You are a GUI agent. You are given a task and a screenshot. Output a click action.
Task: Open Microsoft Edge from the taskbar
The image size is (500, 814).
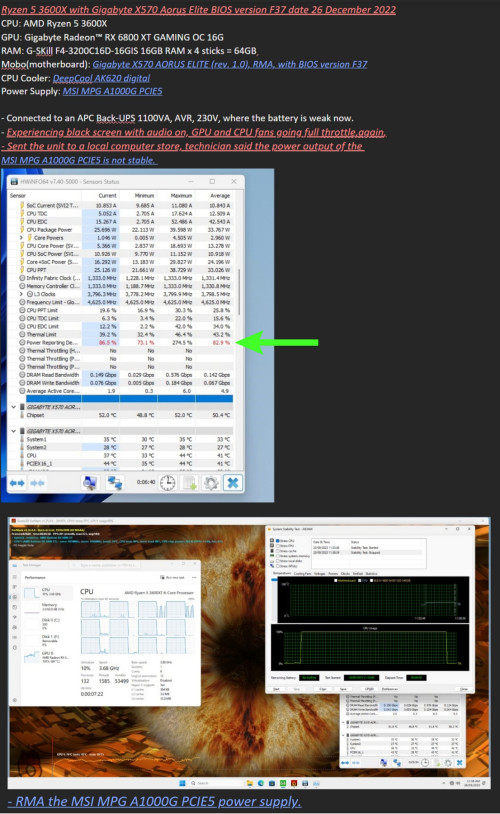(261, 783)
